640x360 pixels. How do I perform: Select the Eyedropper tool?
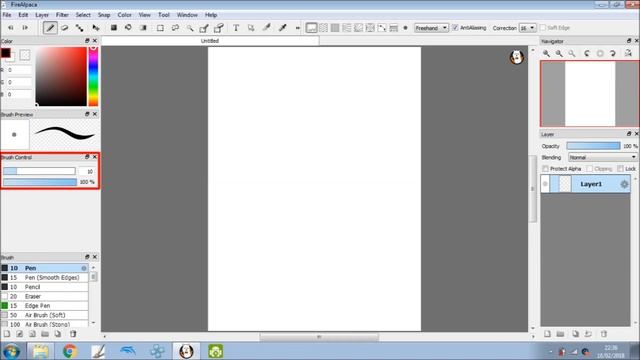pos(282,28)
